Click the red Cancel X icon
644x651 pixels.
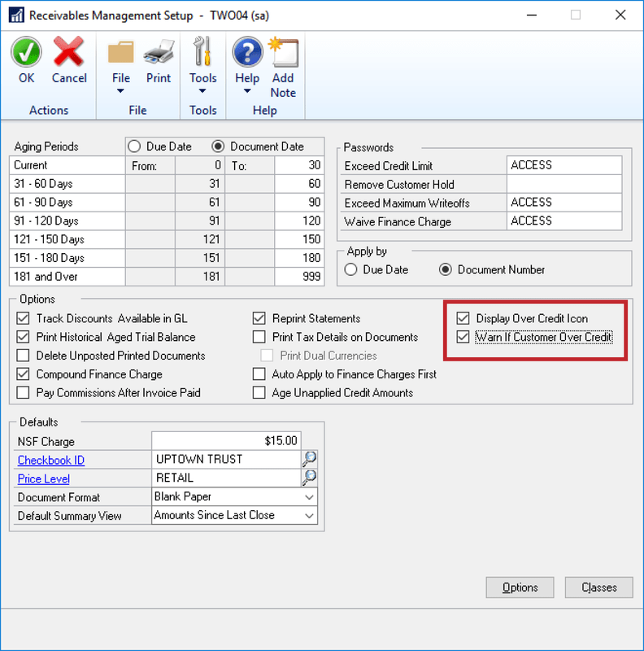[69, 53]
